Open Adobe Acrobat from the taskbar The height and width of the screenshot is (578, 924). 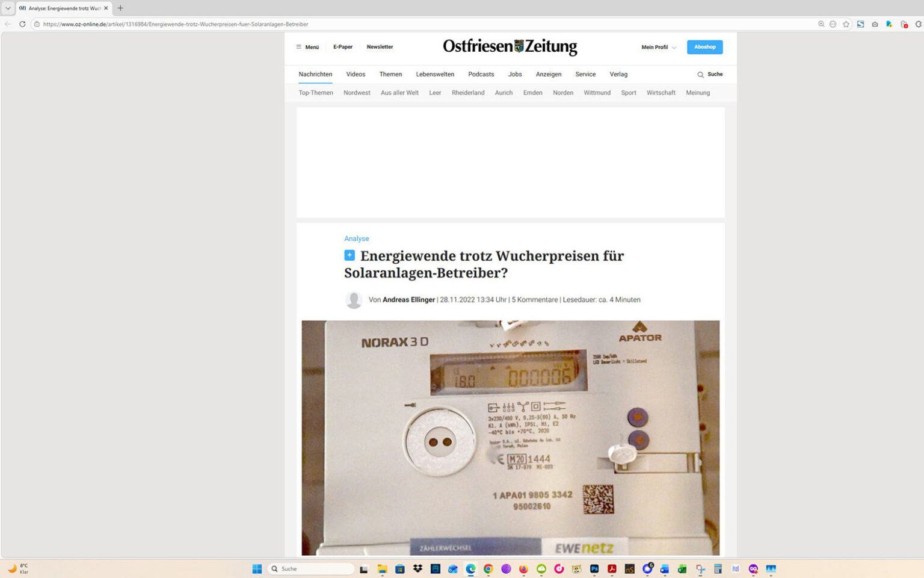coord(611,568)
